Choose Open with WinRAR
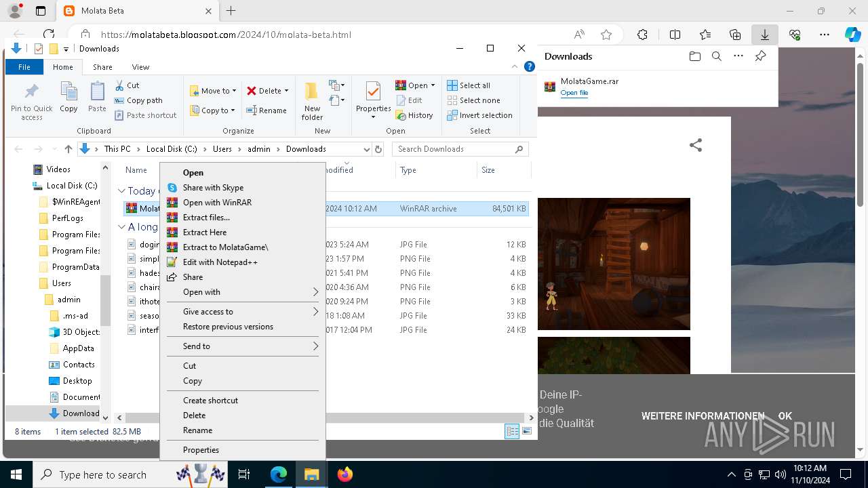The width and height of the screenshot is (868, 488). pos(217,203)
